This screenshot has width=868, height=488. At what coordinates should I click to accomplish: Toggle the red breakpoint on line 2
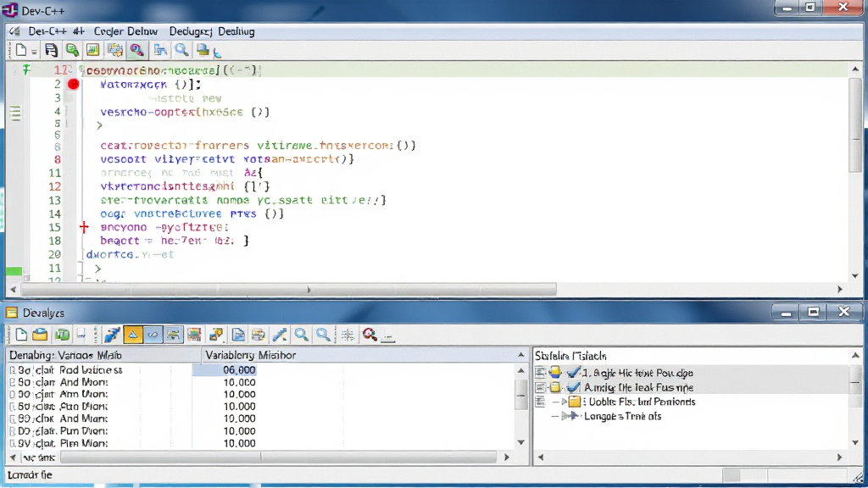[74, 84]
